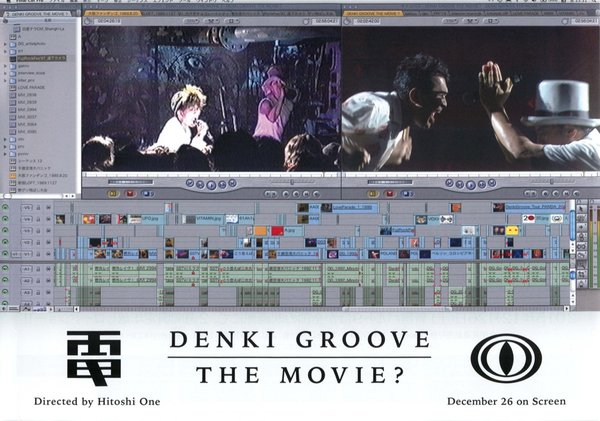The width and height of the screenshot is (600, 421).
Task: Select the LOVE PARADE item in the browser
Action: click(27, 88)
